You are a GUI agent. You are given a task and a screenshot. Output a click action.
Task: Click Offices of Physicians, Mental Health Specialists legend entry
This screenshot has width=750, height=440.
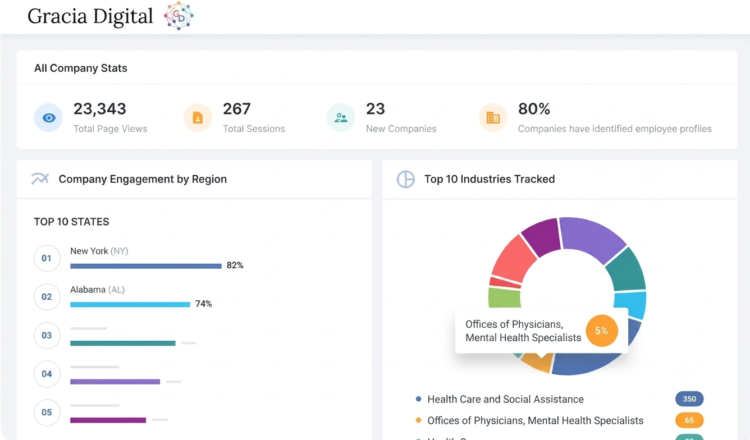(x=535, y=420)
